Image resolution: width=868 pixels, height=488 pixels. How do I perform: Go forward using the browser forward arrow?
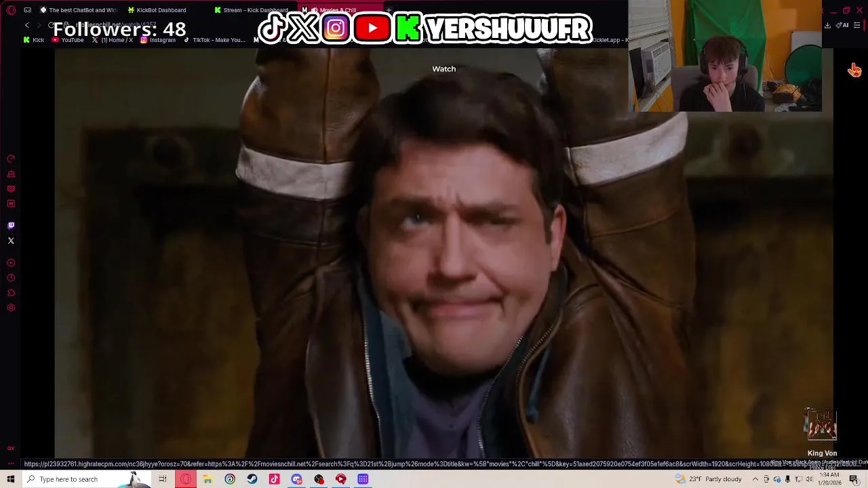[x=39, y=25]
